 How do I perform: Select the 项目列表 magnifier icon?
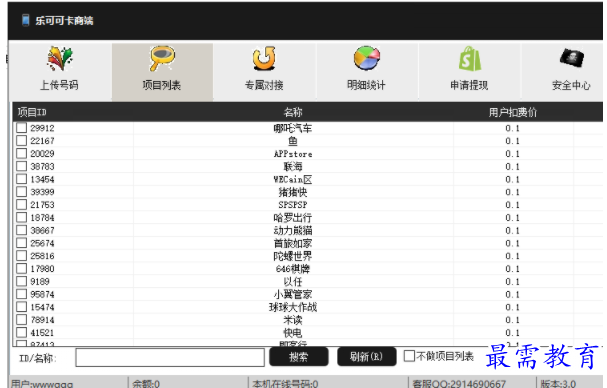click(x=163, y=58)
